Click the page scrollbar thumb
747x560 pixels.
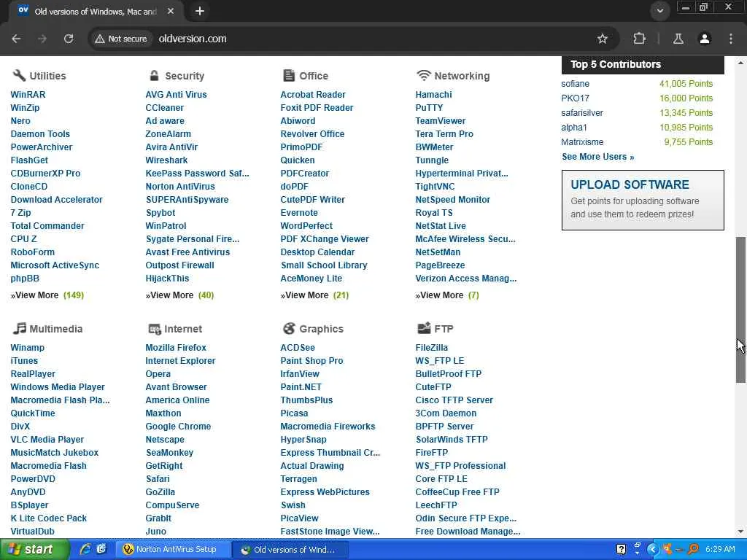coord(740,309)
